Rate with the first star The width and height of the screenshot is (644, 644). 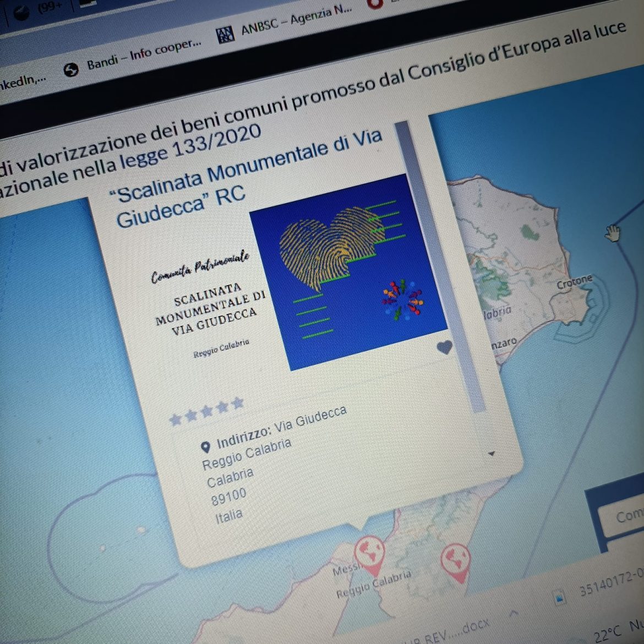point(176,420)
